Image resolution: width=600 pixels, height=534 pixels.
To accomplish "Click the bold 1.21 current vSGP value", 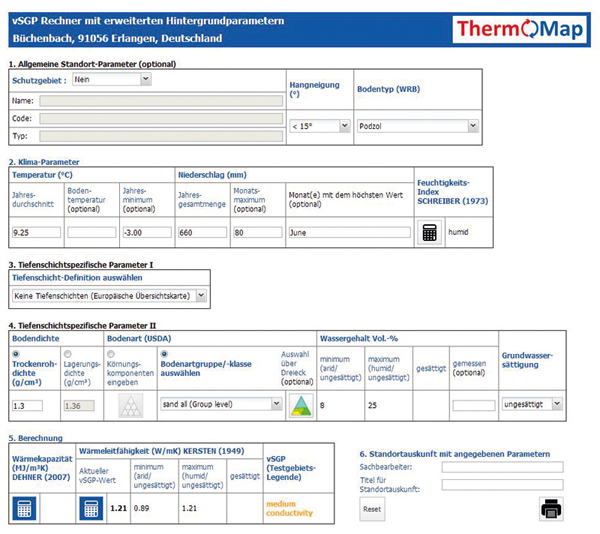I will pos(118,508).
